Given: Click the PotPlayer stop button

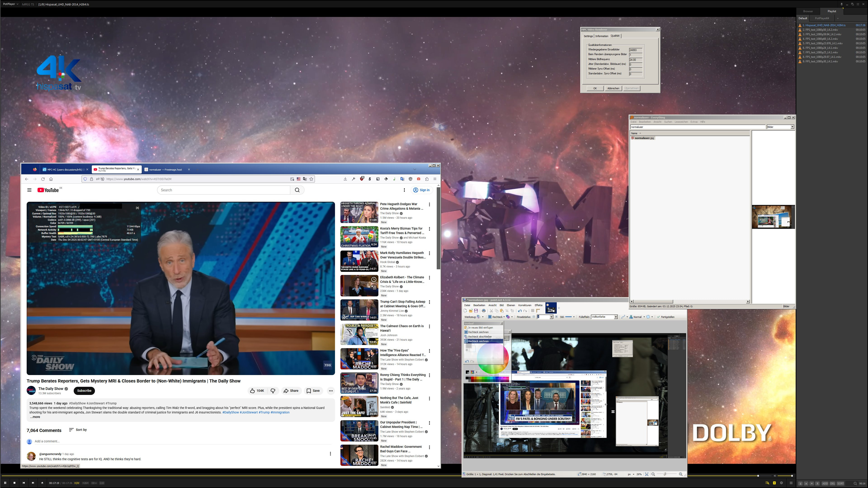Looking at the screenshot, I should pyautogui.click(x=14, y=483).
